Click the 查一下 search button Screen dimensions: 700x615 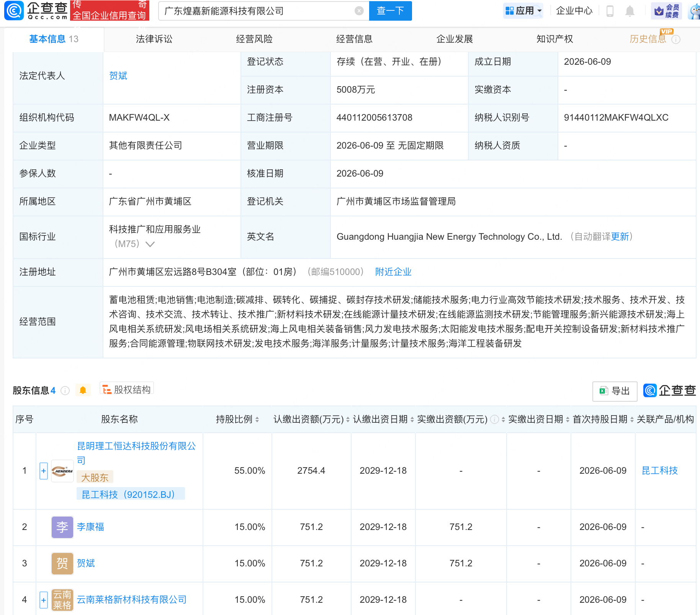pos(390,11)
